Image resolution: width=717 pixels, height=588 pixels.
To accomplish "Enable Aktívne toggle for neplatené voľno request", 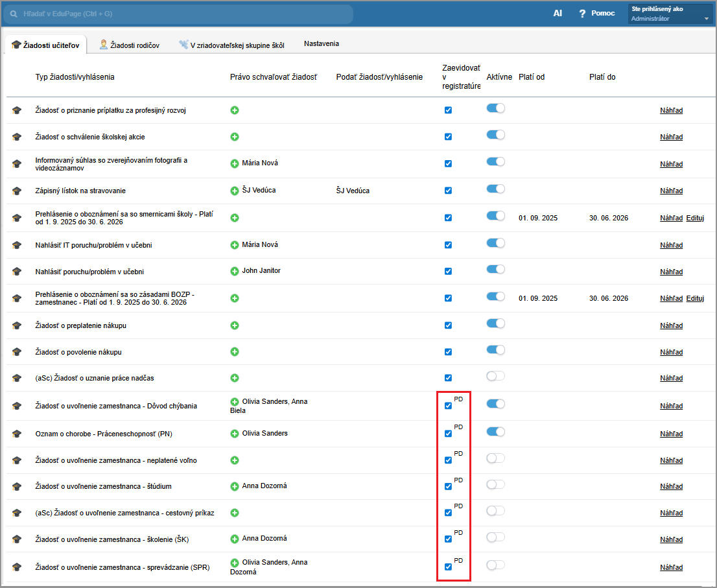I will (x=495, y=458).
